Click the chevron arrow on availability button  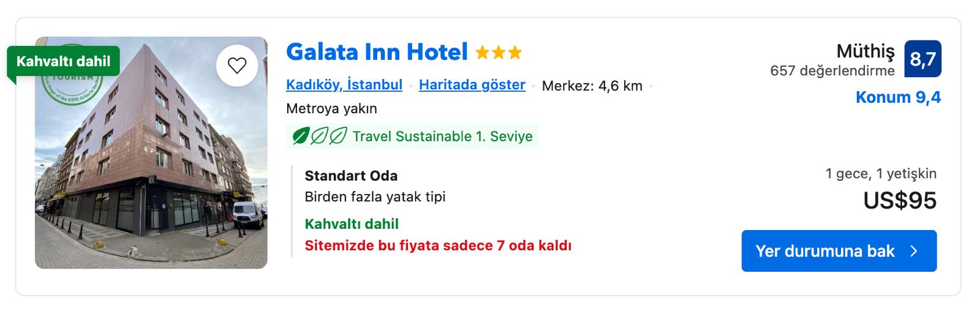click(914, 251)
